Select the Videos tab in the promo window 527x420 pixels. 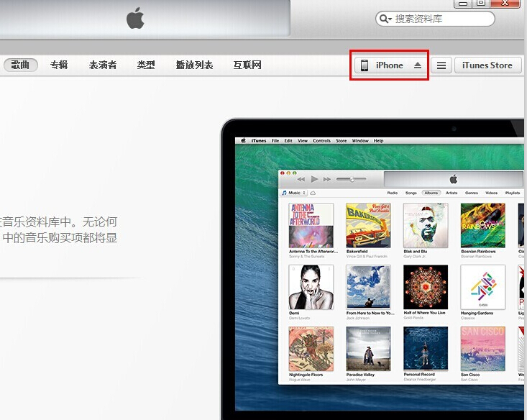point(491,193)
